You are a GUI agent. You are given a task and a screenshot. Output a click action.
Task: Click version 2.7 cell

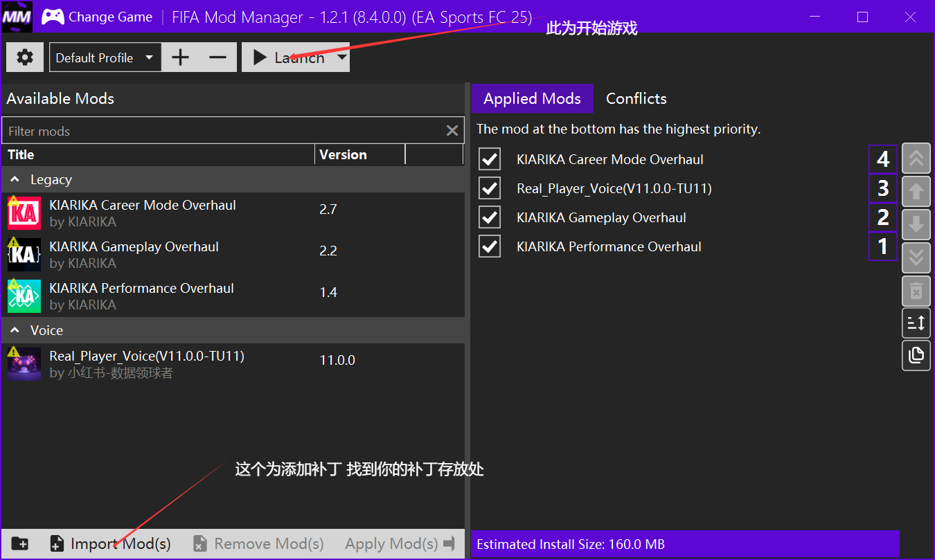(328, 209)
